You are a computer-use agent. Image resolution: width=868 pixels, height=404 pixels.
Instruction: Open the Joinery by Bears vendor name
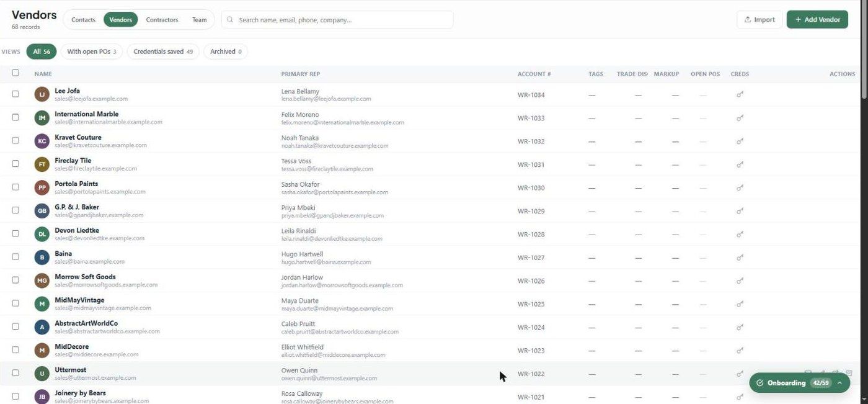point(80,393)
